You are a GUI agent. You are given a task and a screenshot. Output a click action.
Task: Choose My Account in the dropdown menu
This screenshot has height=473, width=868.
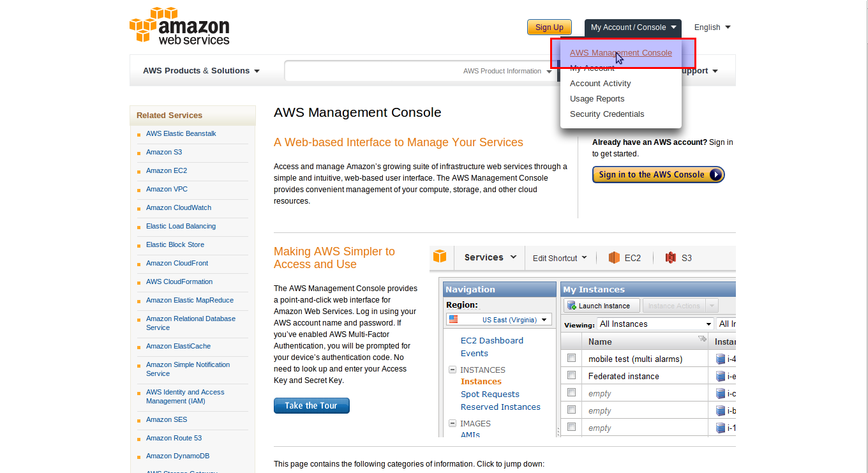point(592,68)
